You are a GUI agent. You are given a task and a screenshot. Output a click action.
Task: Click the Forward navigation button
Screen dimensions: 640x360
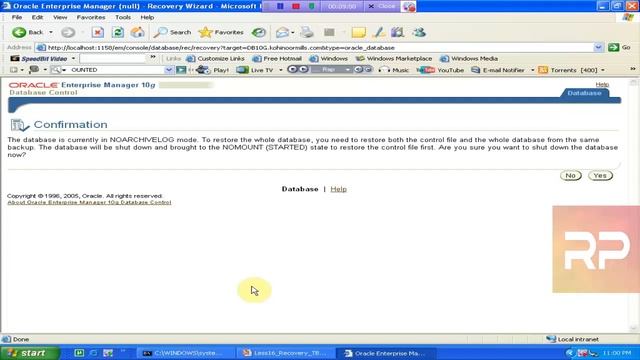68,32
